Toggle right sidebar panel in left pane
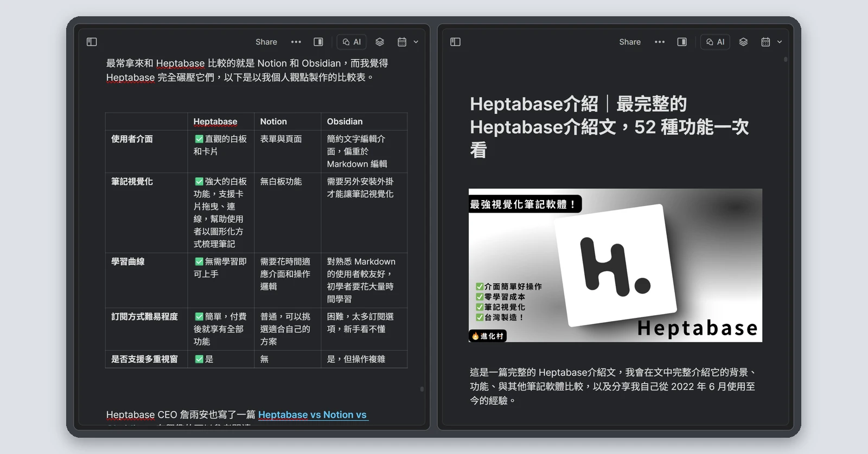The image size is (868, 454). tap(318, 42)
